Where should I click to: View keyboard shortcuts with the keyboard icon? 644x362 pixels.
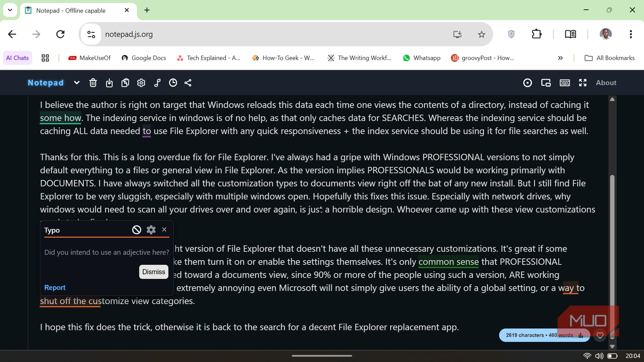pyautogui.click(x=565, y=83)
